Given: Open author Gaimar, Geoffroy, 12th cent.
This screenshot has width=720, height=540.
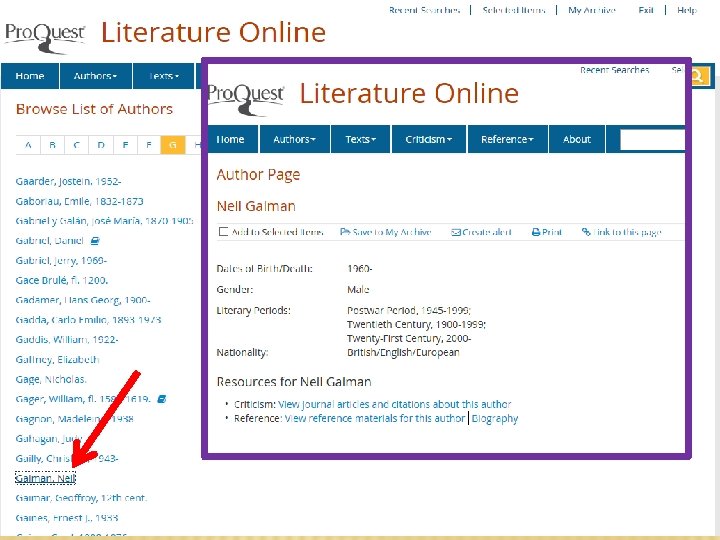Looking at the screenshot, I should 81,498.
